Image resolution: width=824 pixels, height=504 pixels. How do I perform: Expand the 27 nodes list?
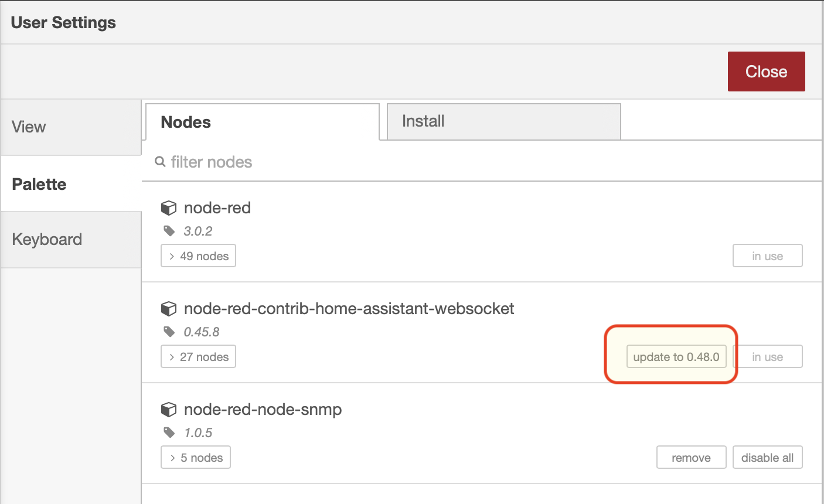point(198,357)
